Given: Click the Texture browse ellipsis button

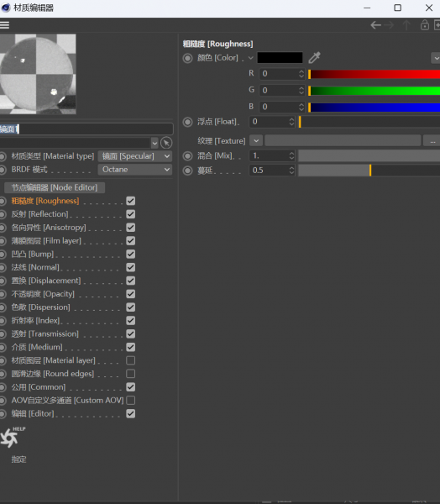Looking at the screenshot, I should [x=432, y=140].
